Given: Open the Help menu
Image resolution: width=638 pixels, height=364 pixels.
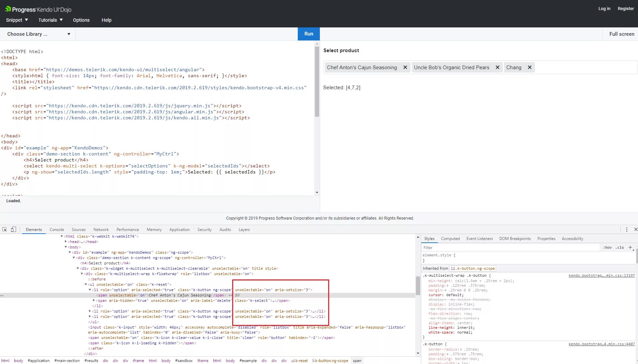Looking at the screenshot, I should 106,20.
